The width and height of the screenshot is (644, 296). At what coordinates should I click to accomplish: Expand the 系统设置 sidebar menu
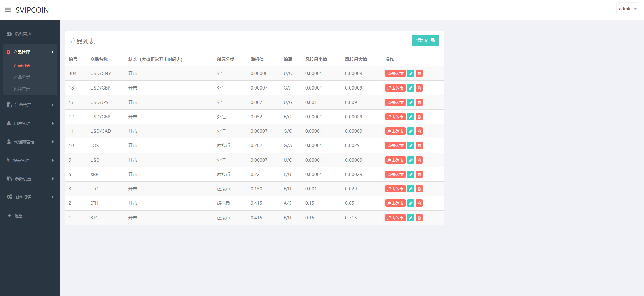tap(30, 197)
